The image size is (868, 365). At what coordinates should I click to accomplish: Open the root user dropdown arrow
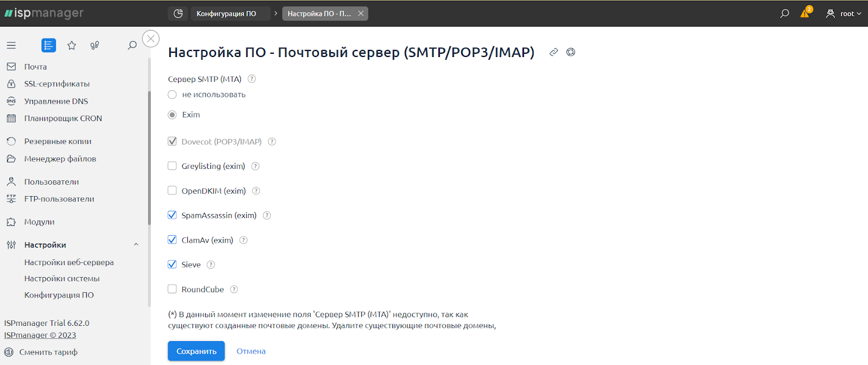(x=859, y=14)
